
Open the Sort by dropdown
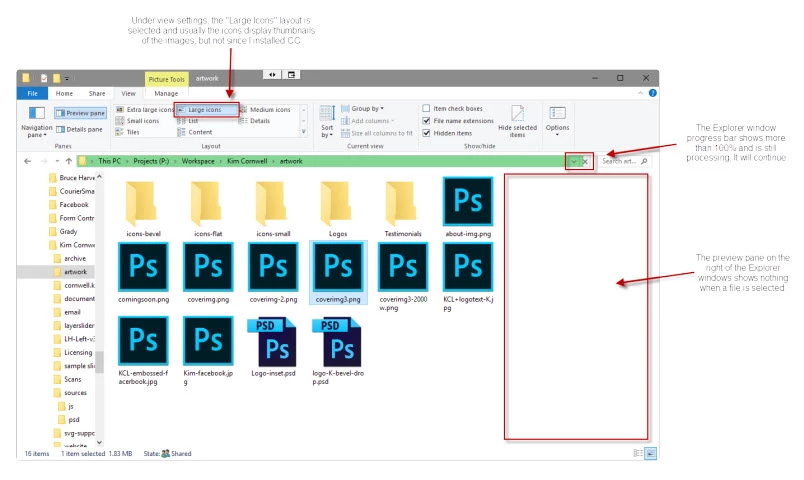(327, 122)
